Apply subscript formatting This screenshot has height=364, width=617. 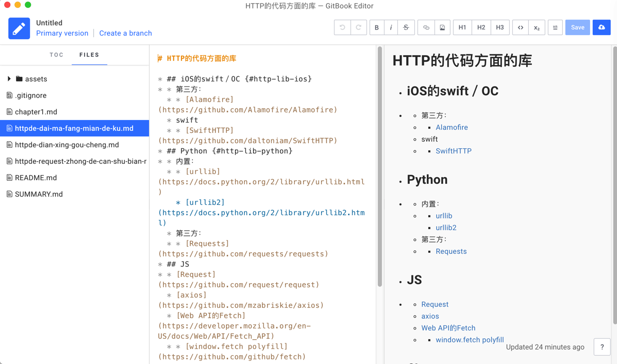537,28
